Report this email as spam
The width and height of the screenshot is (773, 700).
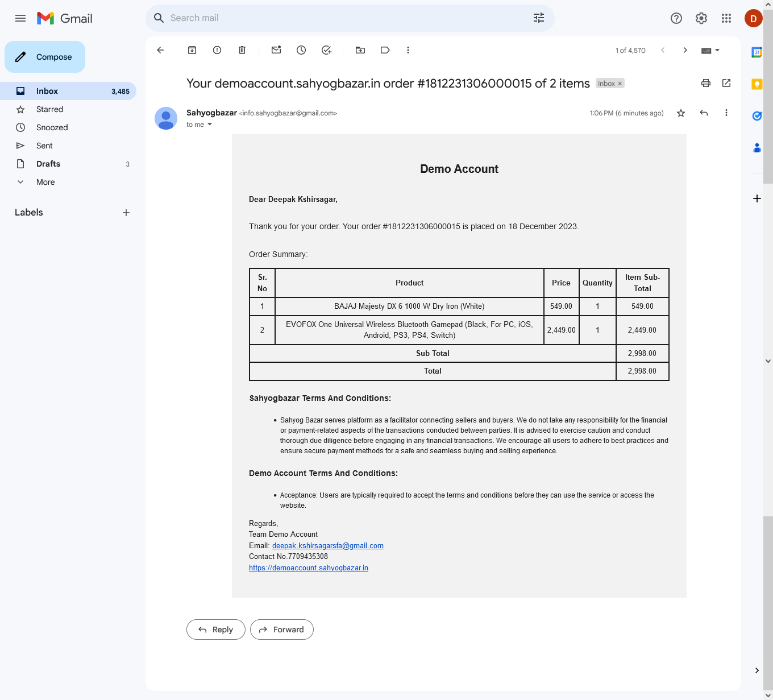217,50
